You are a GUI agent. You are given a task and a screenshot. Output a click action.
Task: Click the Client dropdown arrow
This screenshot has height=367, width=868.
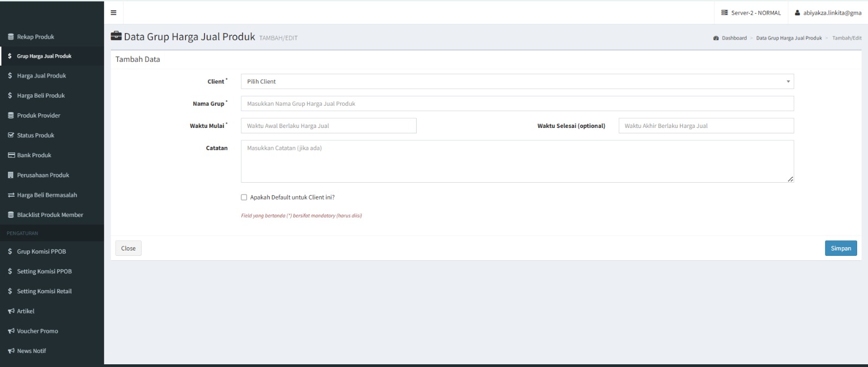click(788, 82)
